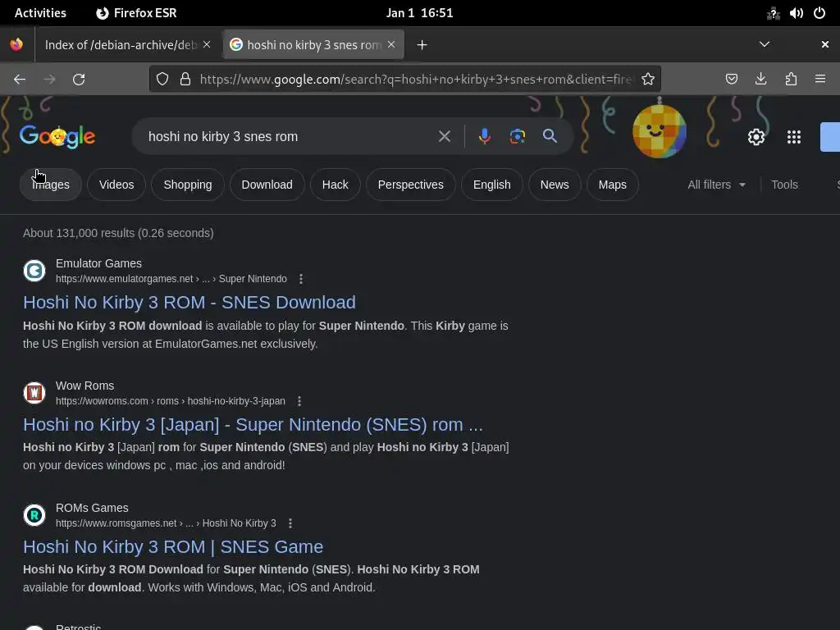The image size is (840, 630).
Task: Reload the page with the refresh icon
Action: 79,80
